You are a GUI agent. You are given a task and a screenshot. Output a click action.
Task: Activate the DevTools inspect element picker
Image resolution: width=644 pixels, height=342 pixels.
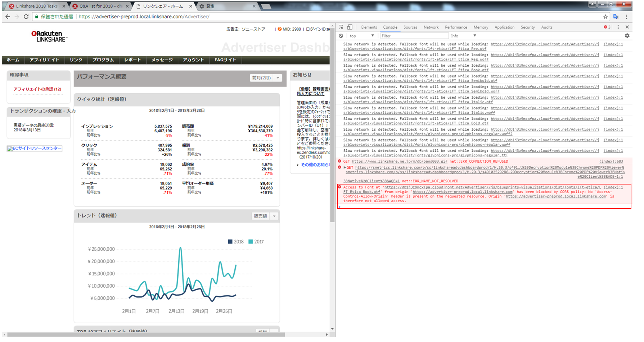(341, 27)
